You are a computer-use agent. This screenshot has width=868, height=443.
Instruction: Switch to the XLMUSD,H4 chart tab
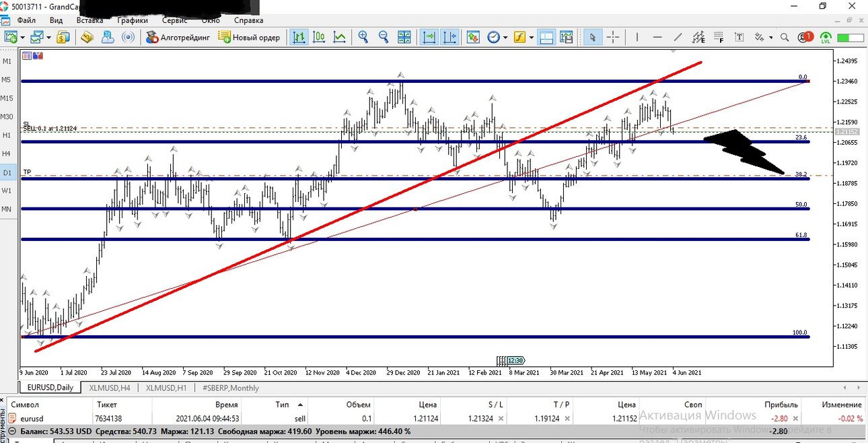pyautogui.click(x=110, y=388)
